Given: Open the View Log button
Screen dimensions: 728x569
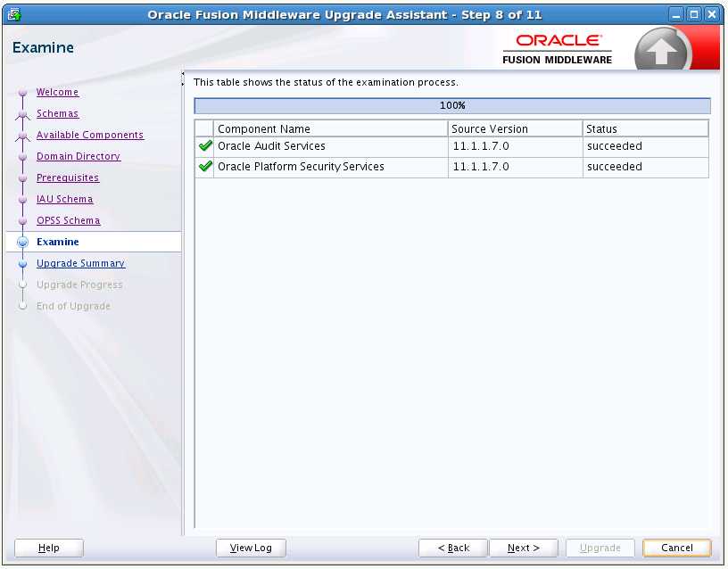Looking at the screenshot, I should 251,548.
